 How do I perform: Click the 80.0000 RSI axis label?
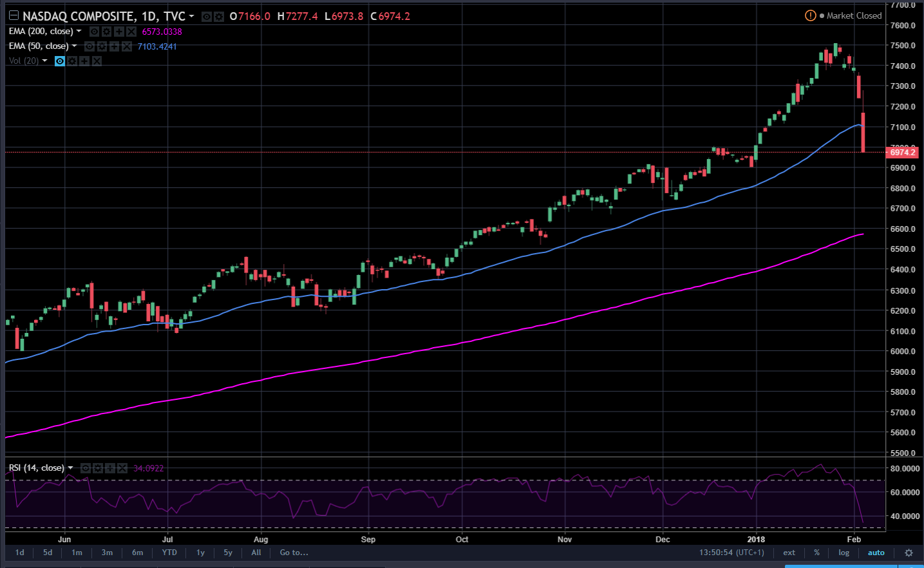905,468
